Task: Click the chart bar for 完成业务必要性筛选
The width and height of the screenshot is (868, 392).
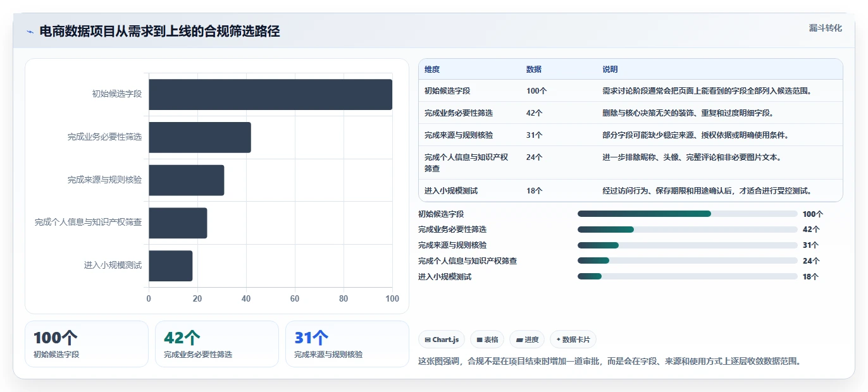Action: click(x=200, y=137)
